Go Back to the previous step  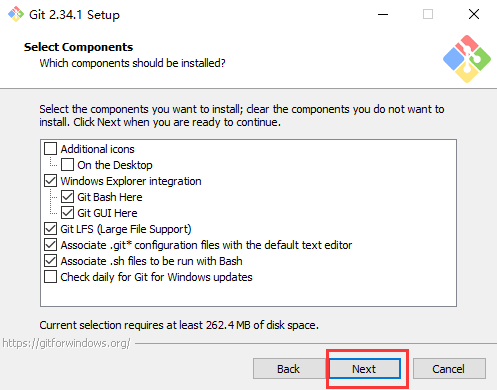click(x=289, y=369)
